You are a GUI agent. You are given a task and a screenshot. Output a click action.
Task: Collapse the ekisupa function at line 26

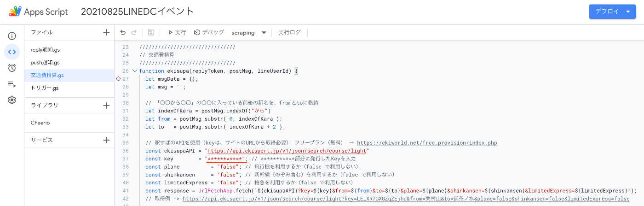point(135,71)
